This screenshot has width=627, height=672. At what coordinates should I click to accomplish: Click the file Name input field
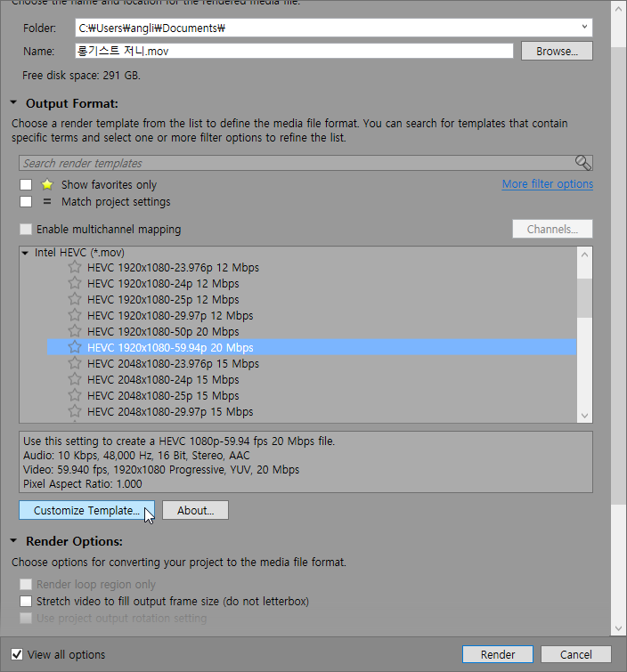[294, 51]
